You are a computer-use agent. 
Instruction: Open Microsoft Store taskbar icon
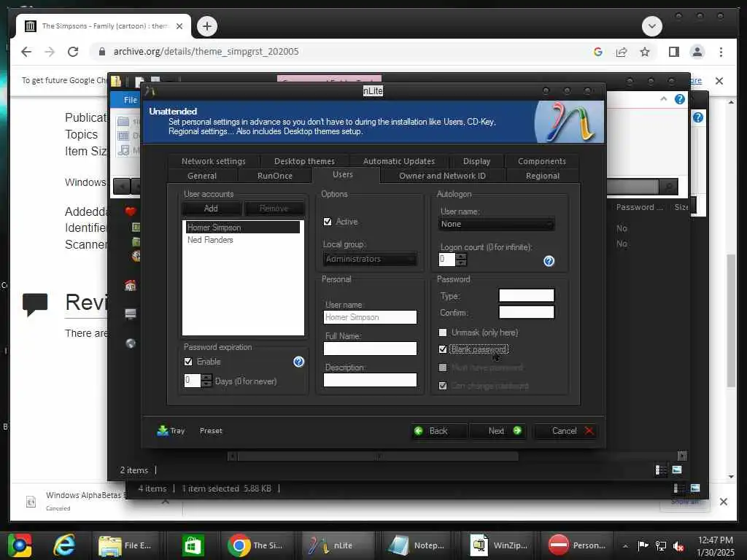click(x=193, y=545)
